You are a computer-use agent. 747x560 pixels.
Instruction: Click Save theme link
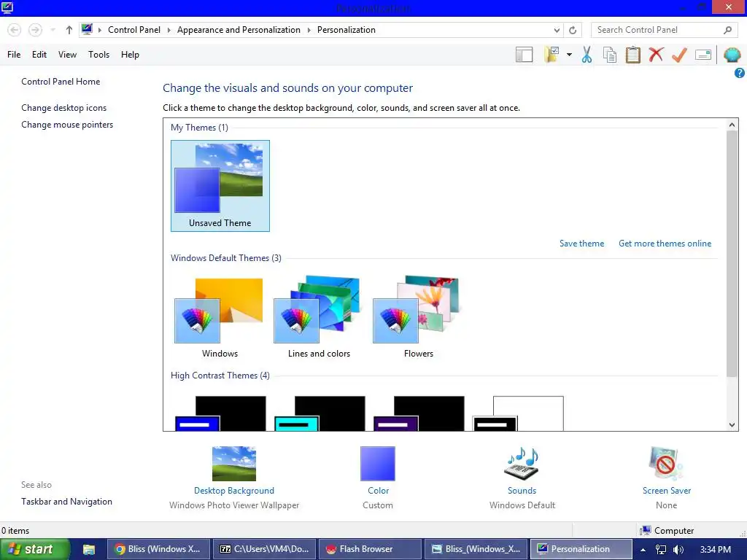pyautogui.click(x=581, y=244)
